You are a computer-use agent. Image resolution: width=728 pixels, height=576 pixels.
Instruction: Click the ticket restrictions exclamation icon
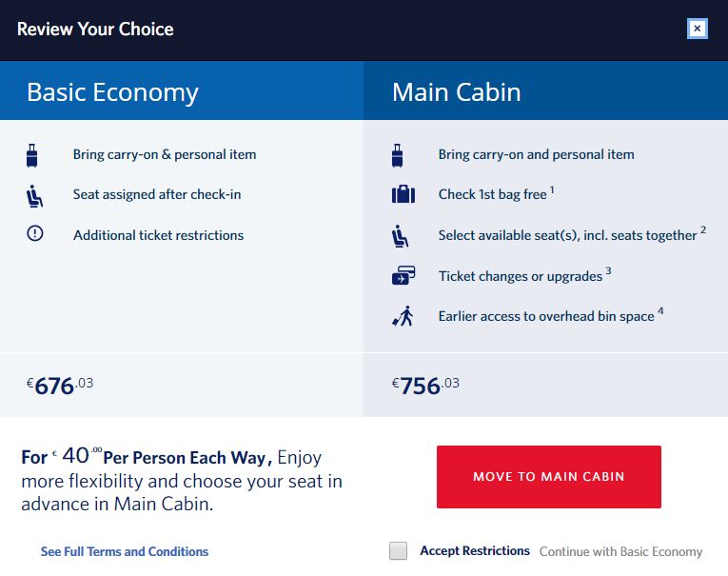(x=35, y=234)
